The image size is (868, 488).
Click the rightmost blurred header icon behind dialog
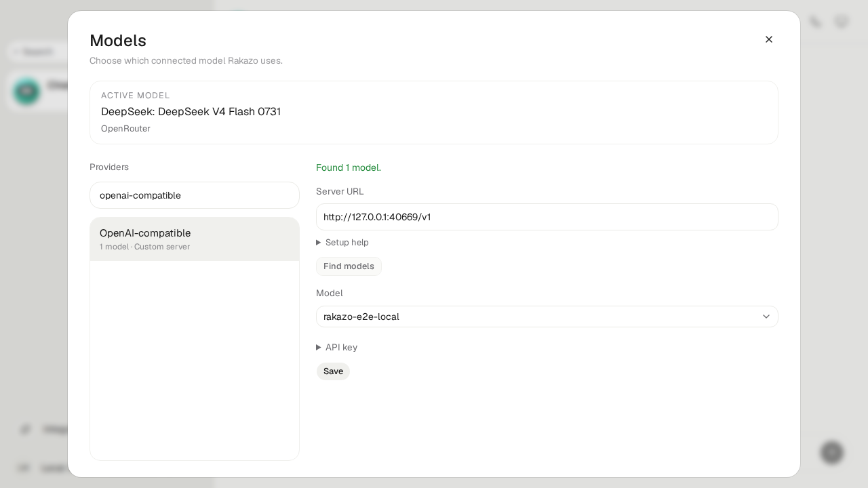pos(842,22)
